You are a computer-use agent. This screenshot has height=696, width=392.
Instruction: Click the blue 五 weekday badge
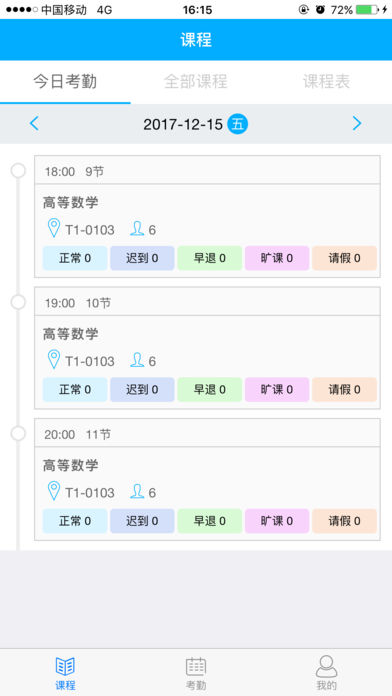point(238,124)
